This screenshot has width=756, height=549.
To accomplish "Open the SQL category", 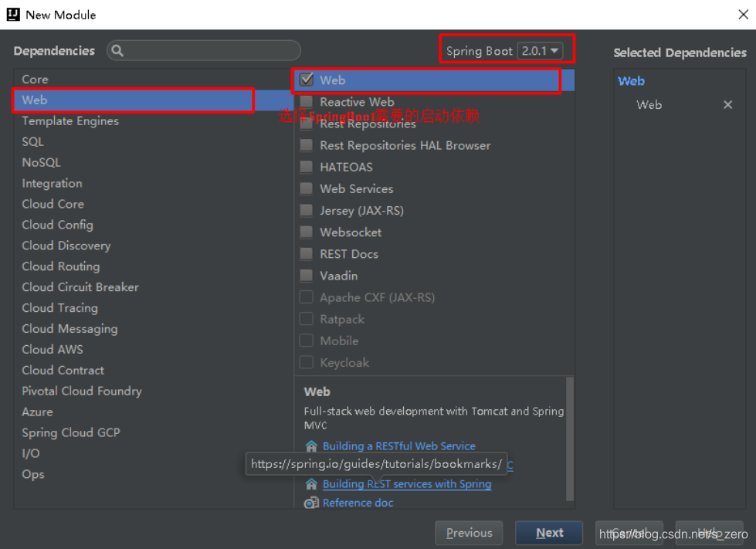I will pyautogui.click(x=154, y=142).
